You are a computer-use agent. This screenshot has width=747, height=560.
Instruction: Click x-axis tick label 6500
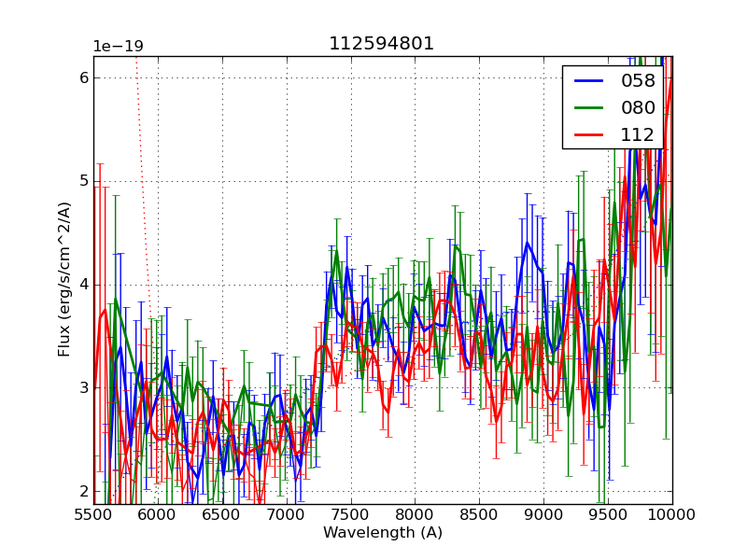point(222,514)
